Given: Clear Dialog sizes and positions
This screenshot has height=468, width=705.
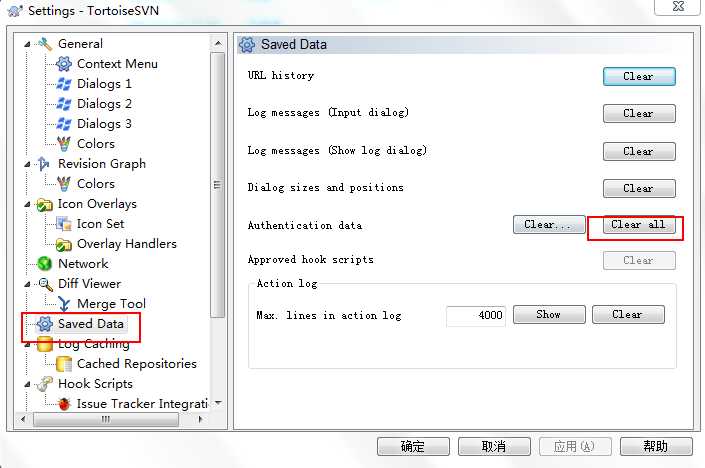Looking at the screenshot, I should coord(639,188).
